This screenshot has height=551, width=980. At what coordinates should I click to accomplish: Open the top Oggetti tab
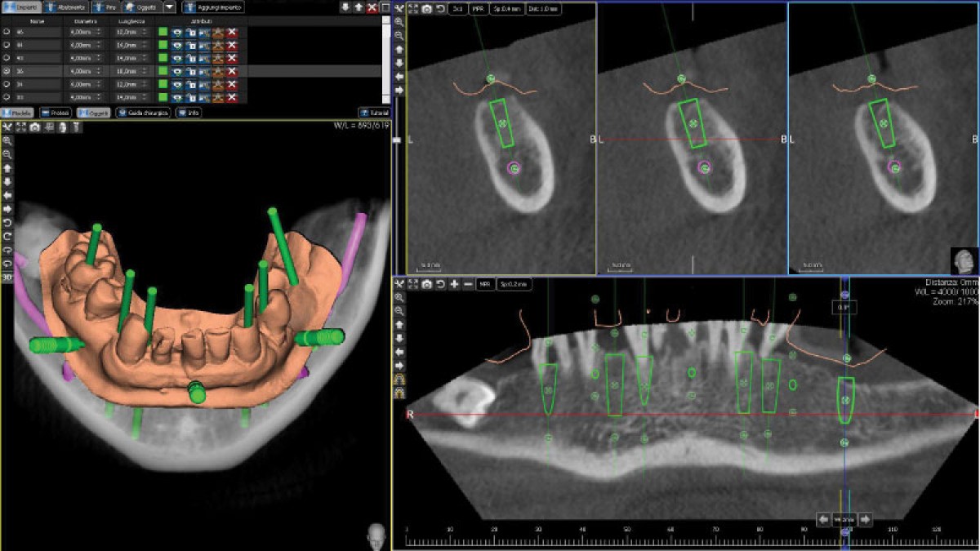pyautogui.click(x=141, y=7)
